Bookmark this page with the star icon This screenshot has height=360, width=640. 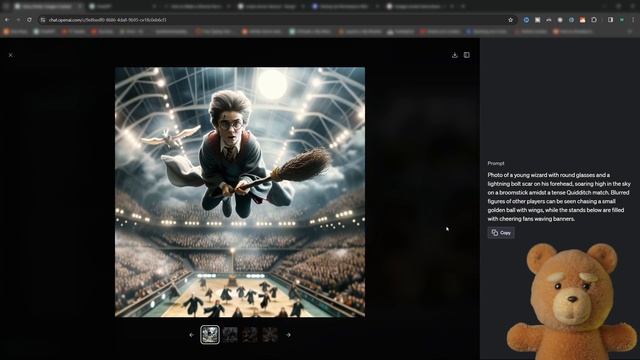point(510,20)
